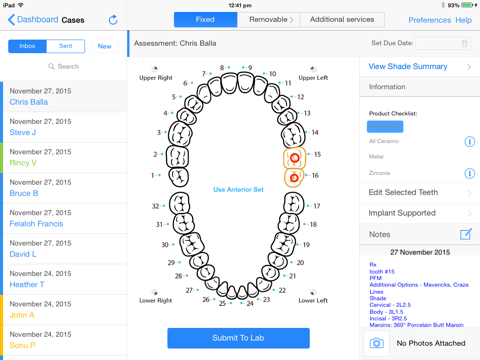Show info for All Ceramic

[x=469, y=142]
